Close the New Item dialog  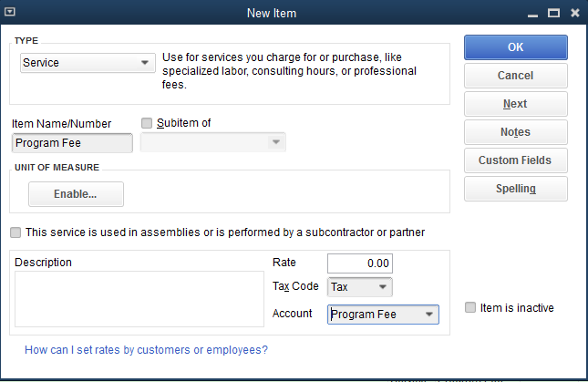point(575,13)
